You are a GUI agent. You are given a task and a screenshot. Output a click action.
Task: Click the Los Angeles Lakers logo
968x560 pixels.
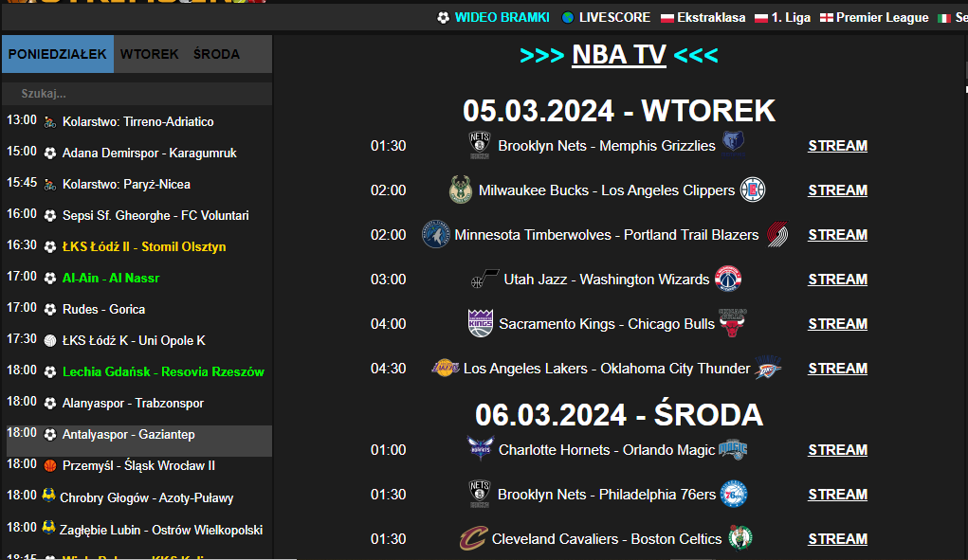coord(445,369)
